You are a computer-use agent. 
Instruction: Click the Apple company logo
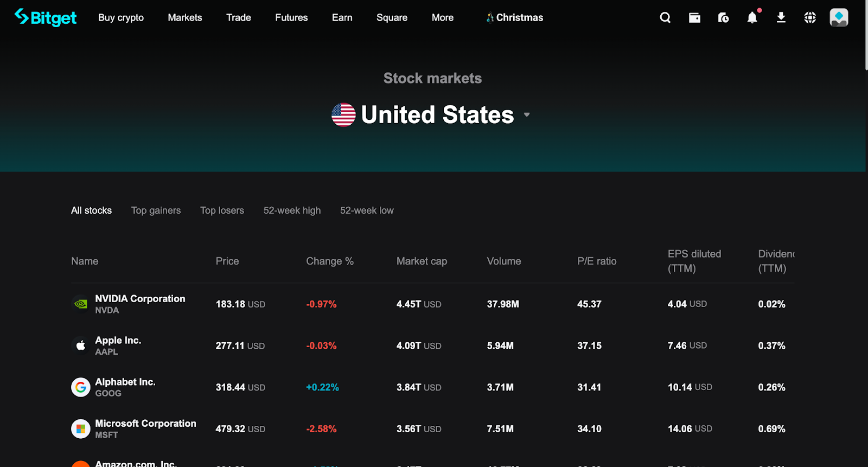[x=80, y=346]
